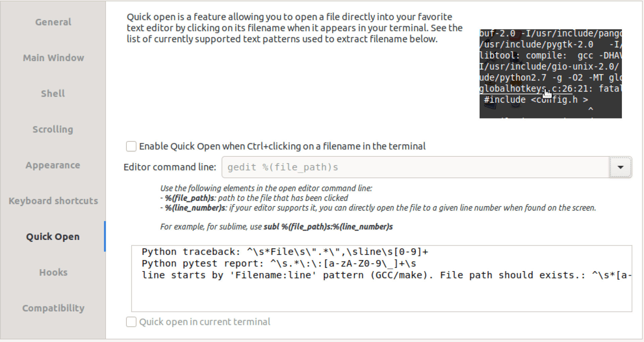Select the Shell preferences tab
The height and width of the screenshot is (342, 644).
pos(53,93)
